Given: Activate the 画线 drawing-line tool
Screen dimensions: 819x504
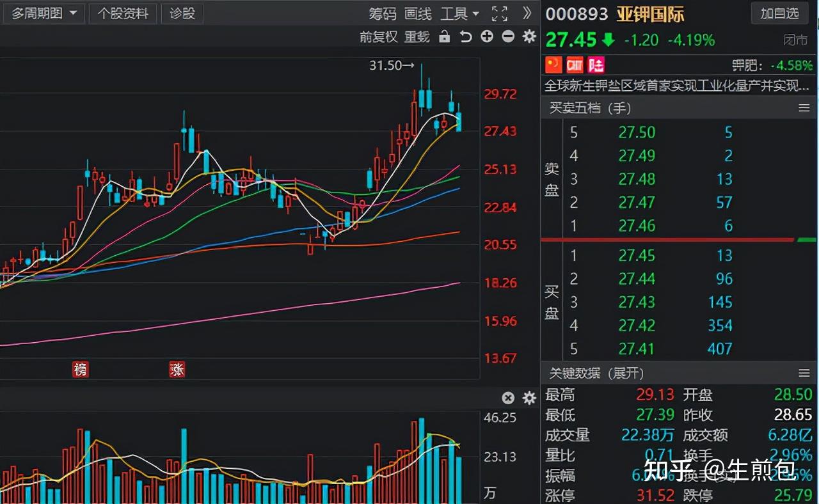Looking at the screenshot, I should pyautogui.click(x=418, y=14).
